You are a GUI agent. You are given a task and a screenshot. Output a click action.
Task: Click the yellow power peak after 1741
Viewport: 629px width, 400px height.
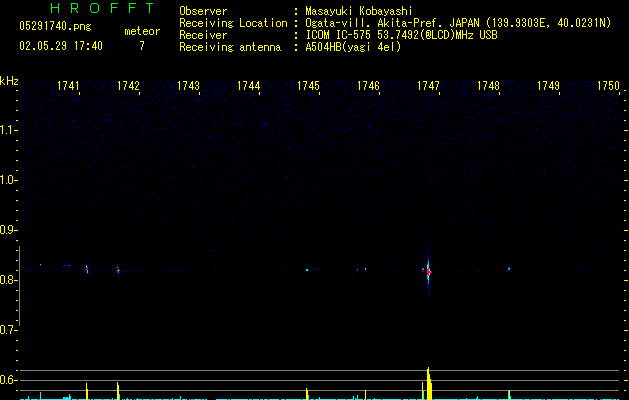click(x=87, y=391)
